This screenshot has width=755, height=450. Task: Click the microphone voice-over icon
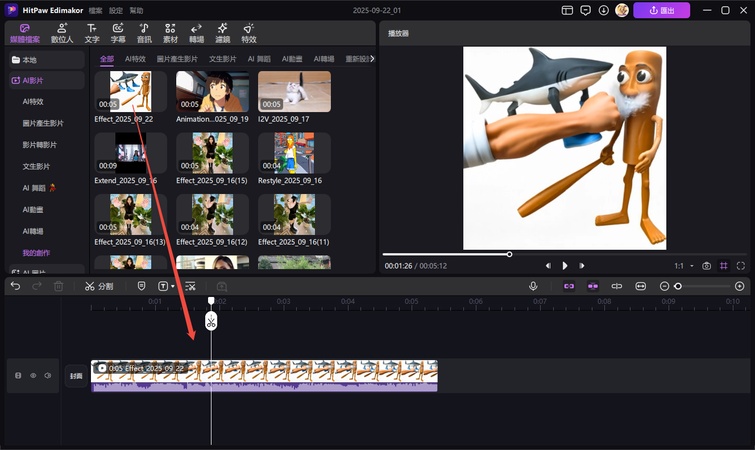click(x=533, y=286)
